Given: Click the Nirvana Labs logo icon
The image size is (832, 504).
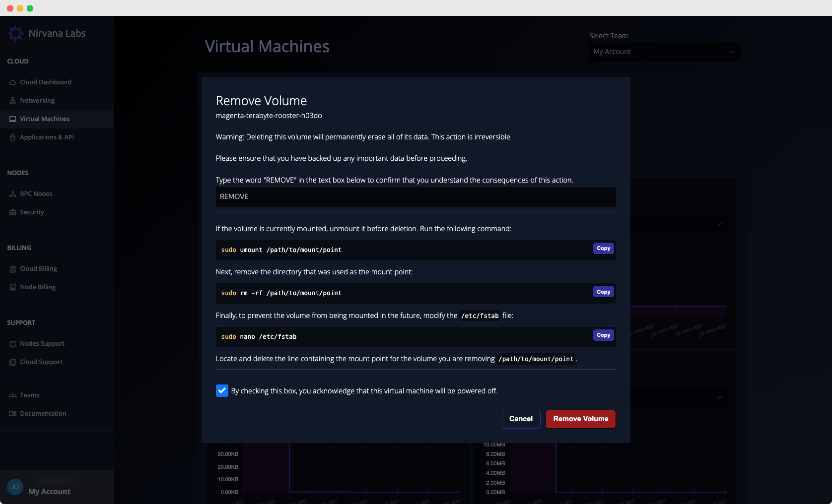Looking at the screenshot, I should pos(15,33).
